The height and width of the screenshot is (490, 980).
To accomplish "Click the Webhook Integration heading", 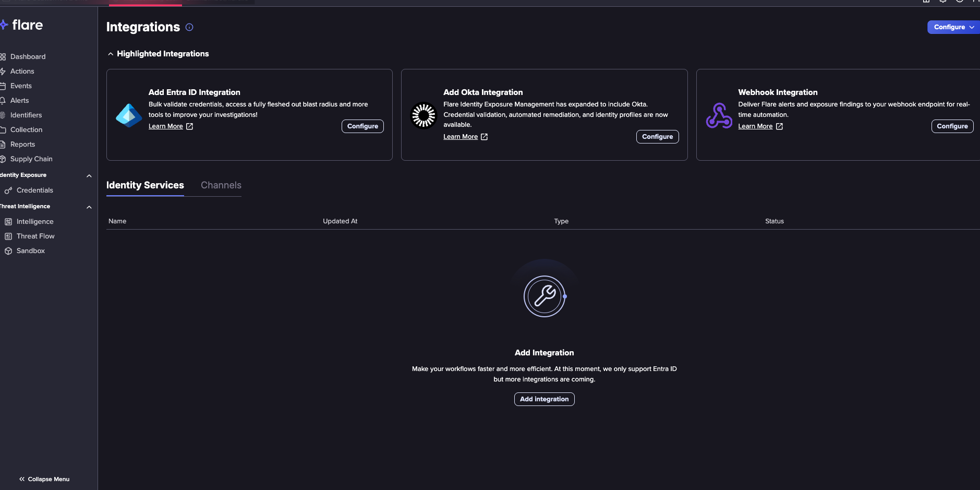I will coord(778,92).
